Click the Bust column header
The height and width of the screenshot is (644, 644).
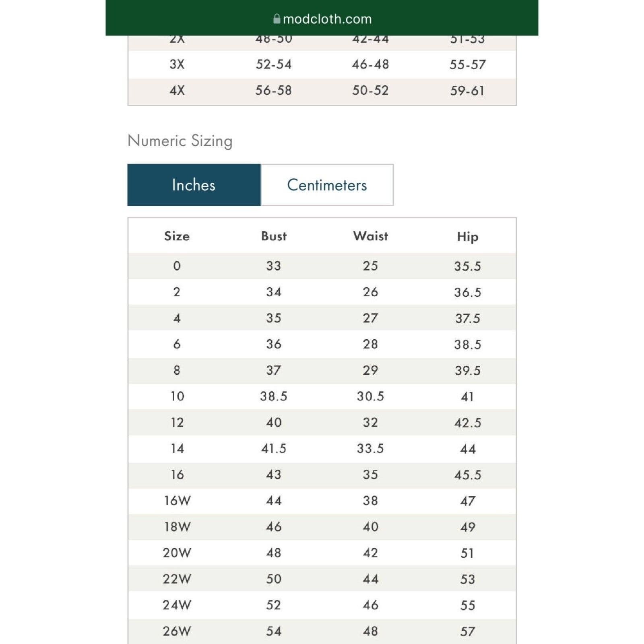(x=274, y=236)
